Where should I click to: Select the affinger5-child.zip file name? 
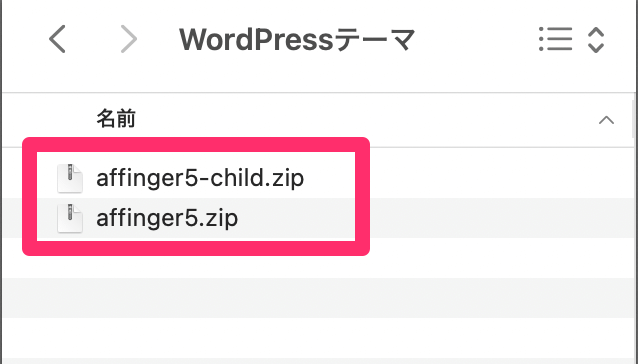tap(200, 178)
